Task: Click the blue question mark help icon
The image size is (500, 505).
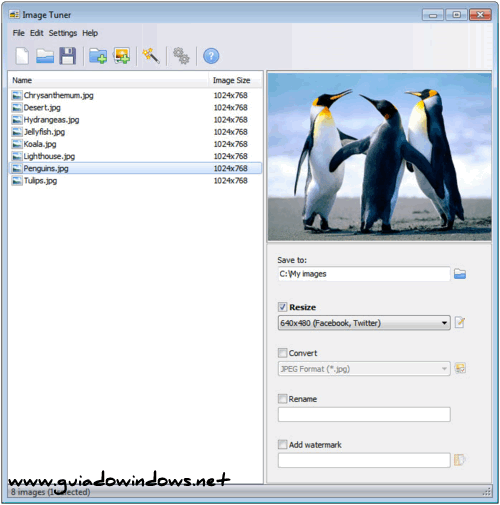Action: tap(211, 56)
